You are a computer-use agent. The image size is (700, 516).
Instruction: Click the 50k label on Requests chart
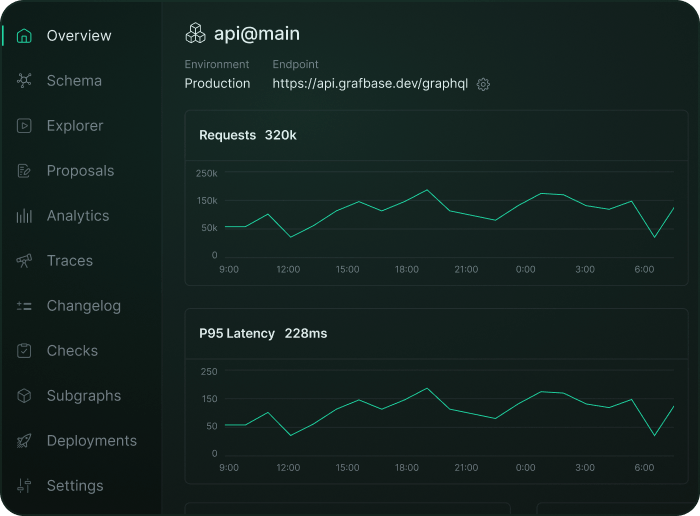pos(209,228)
